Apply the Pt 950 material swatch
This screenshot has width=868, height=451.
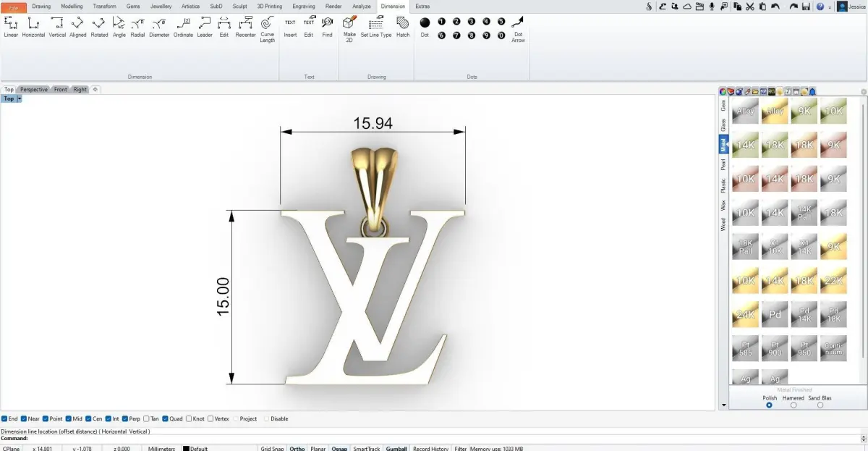click(x=804, y=348)
